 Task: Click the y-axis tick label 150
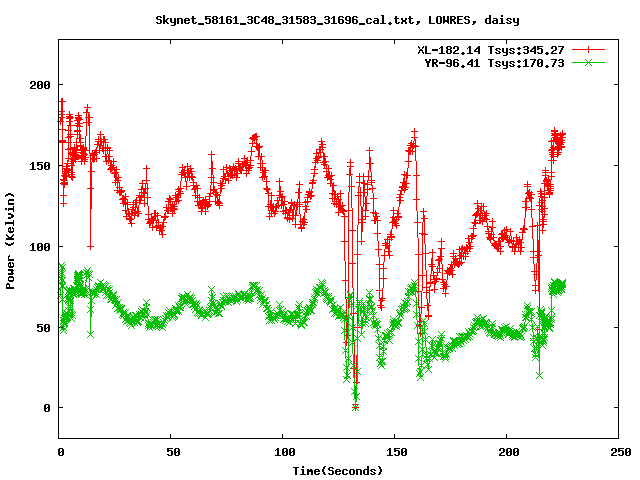click(40, 166)
